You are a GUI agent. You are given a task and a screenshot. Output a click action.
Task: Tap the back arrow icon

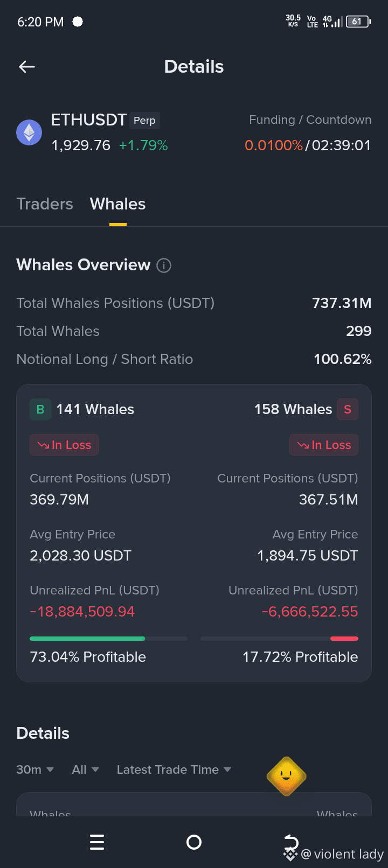click(26, 67)
